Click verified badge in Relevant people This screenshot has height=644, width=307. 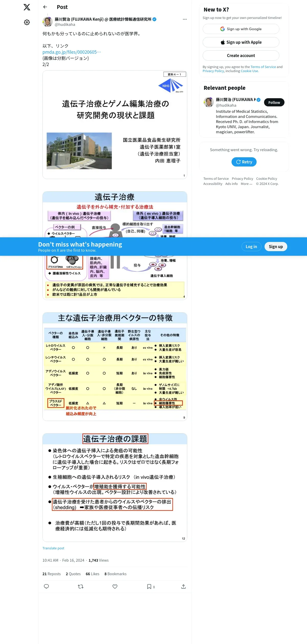259,100
